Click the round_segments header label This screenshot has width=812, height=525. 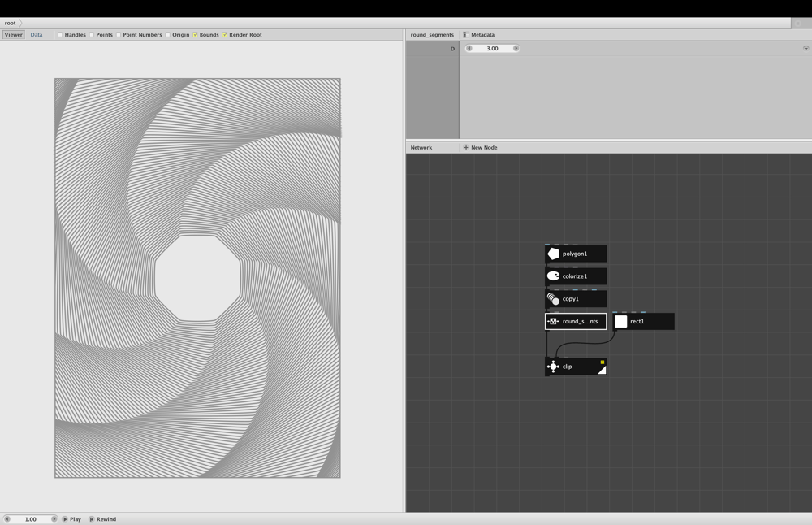pos(432,35)
